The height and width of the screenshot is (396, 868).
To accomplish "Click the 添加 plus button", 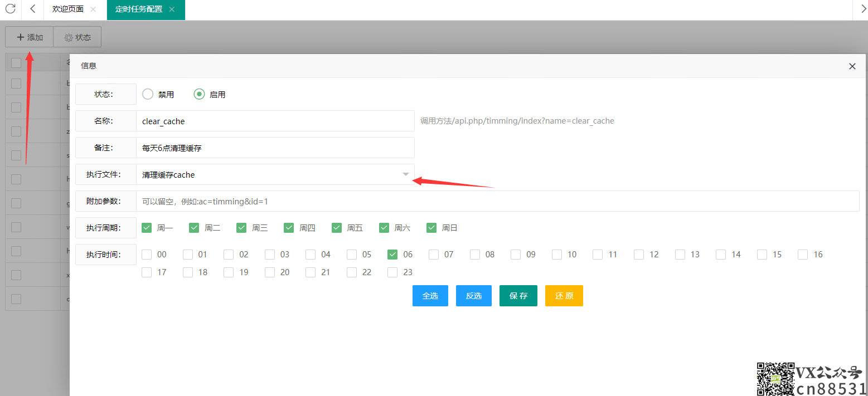I will coord(30,37).
